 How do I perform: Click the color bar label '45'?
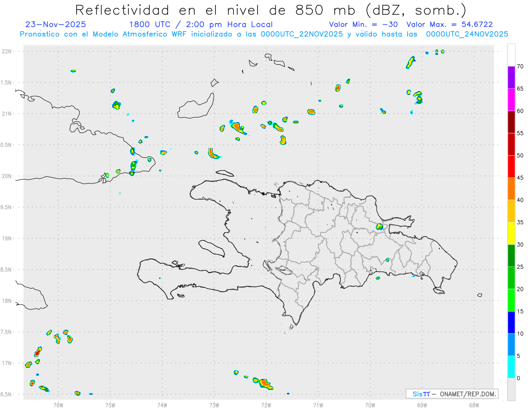[x=520, y=178]
